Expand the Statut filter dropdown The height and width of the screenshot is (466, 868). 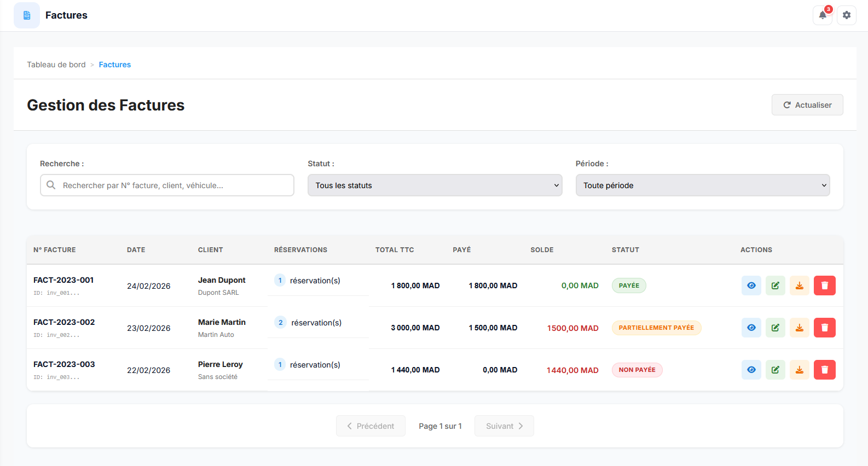435,185
